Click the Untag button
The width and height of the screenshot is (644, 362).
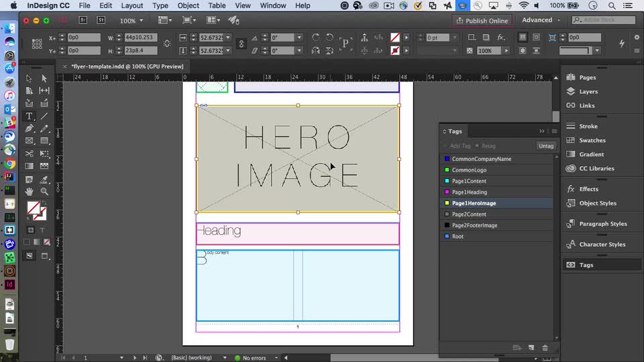pos(546,145)
